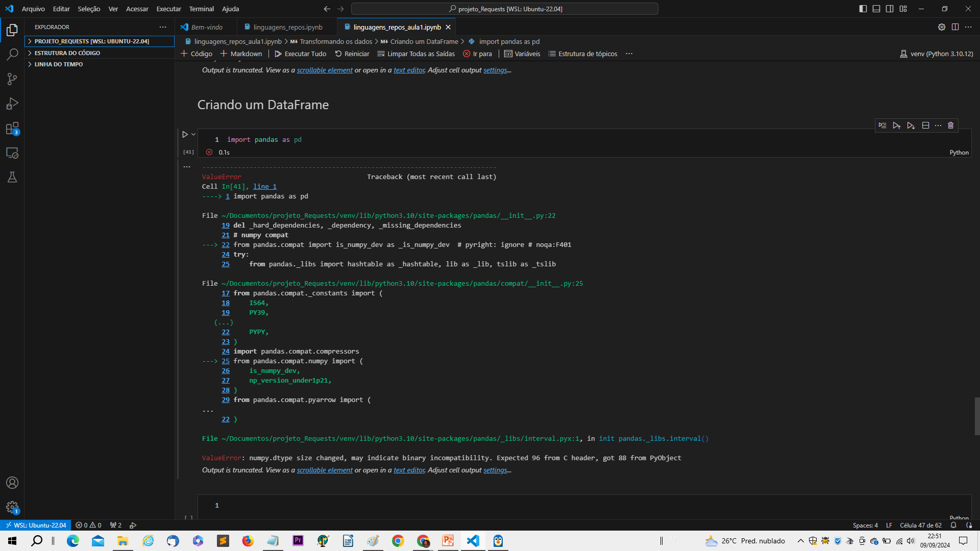Execute above cells from the cell toolbar
The image size is (980, 551).
point(897,126)
